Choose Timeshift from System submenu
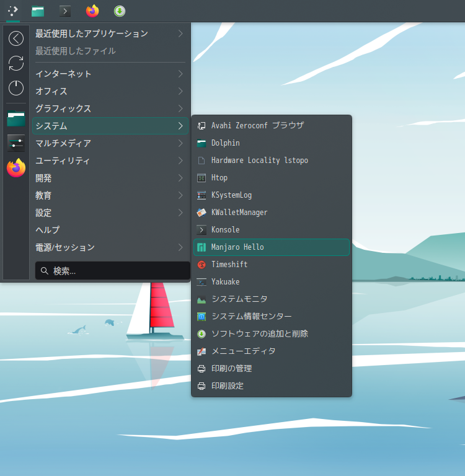The width and height of the screenshot is (465, 476). (272, 265)
